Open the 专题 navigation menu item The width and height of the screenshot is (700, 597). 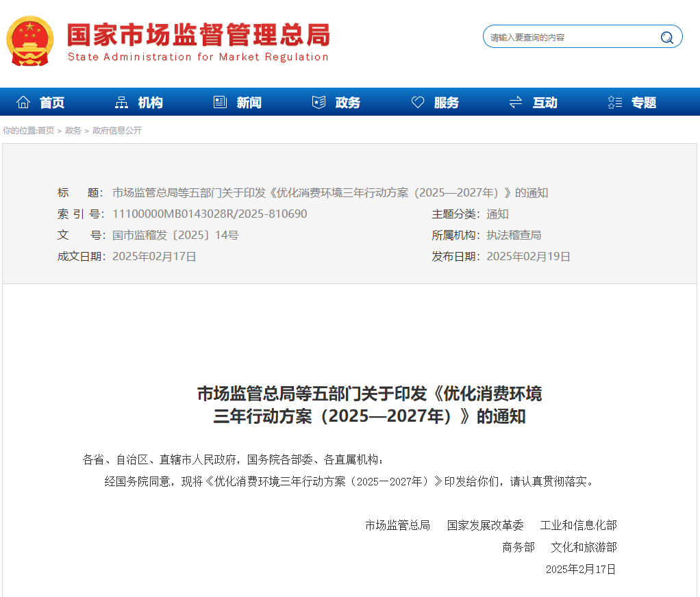tap(644, 103)
